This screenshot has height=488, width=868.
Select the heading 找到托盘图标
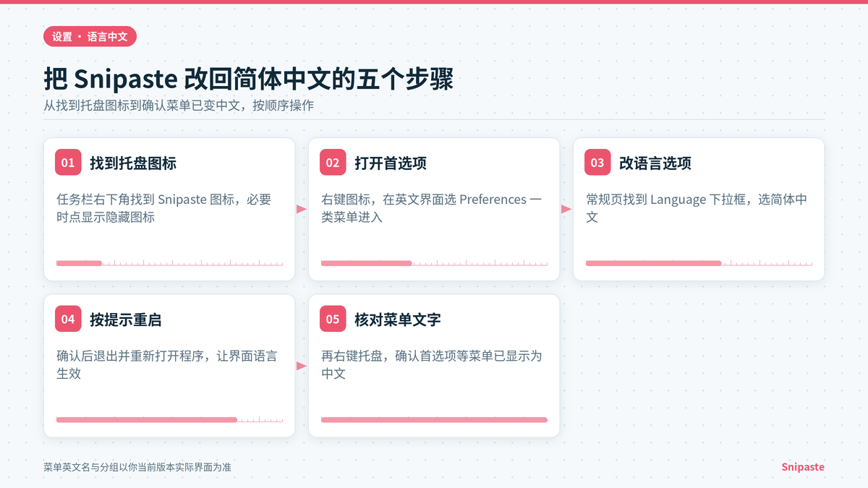pos(133,163)
